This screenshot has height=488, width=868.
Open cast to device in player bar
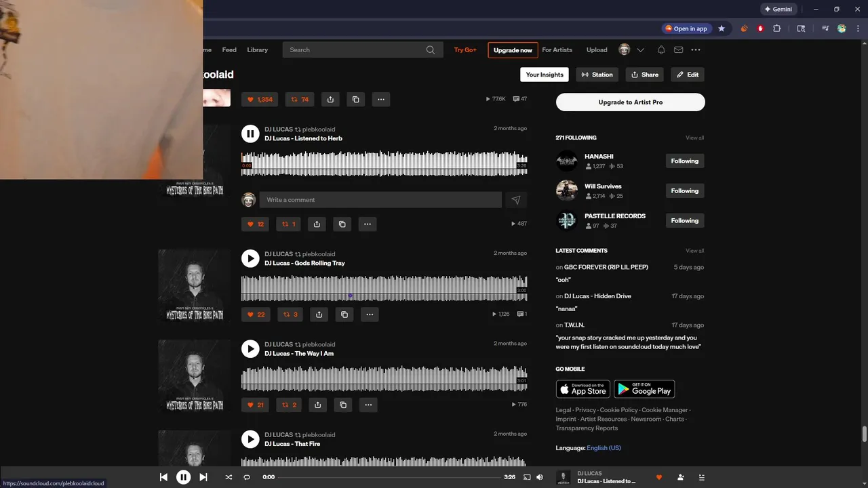pyautogui.click(x=527, y=477)
